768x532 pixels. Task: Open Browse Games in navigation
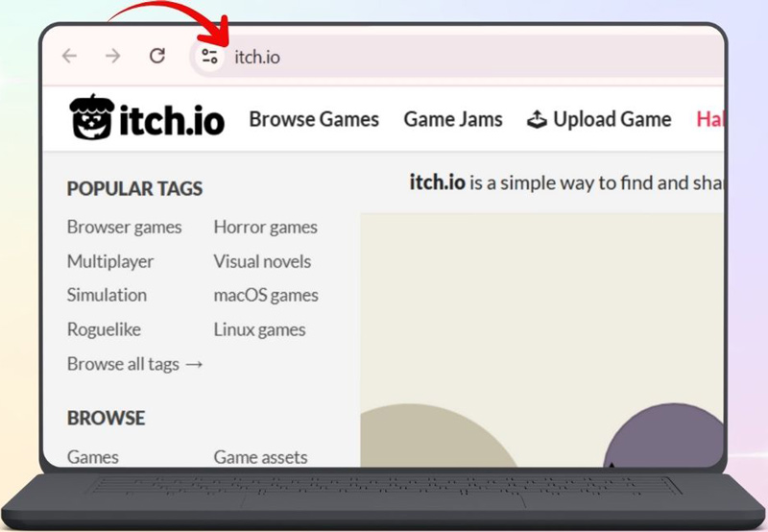coord(314,119)
